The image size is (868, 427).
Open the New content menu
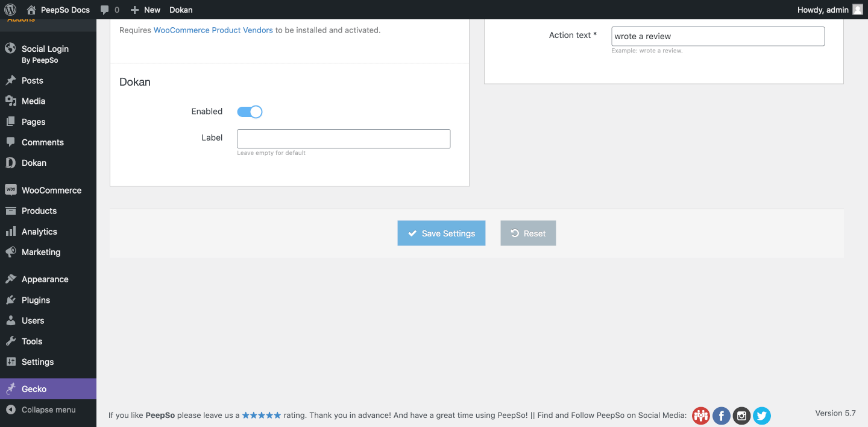pos(145,10)
